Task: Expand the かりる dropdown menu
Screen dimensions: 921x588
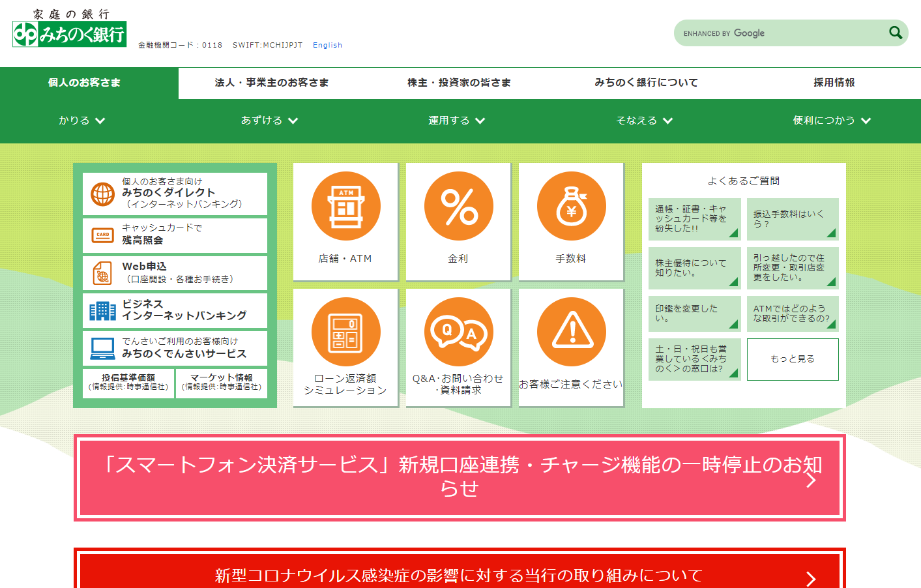Action: pos(82,121)
